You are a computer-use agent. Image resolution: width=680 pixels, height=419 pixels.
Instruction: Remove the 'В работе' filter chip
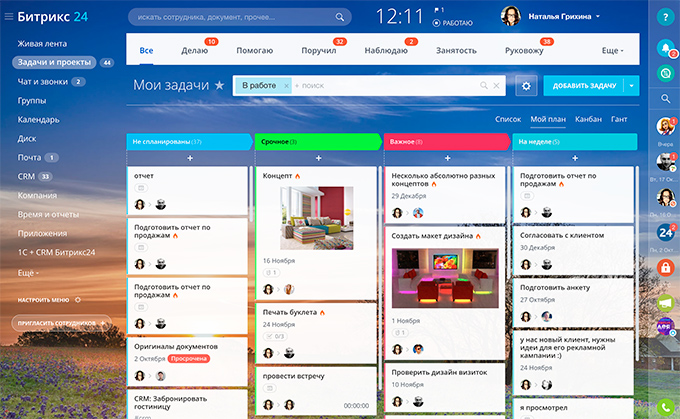click(286, 86)
